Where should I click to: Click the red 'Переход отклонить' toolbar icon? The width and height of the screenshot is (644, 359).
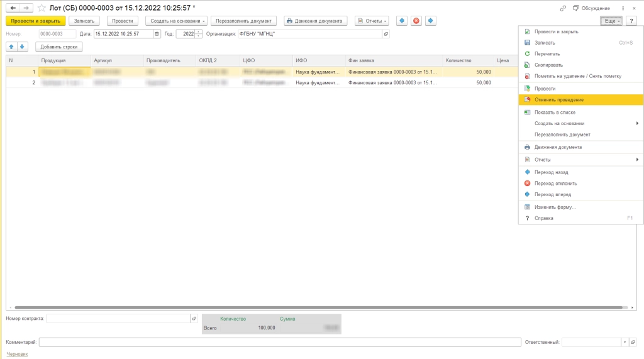416,21
